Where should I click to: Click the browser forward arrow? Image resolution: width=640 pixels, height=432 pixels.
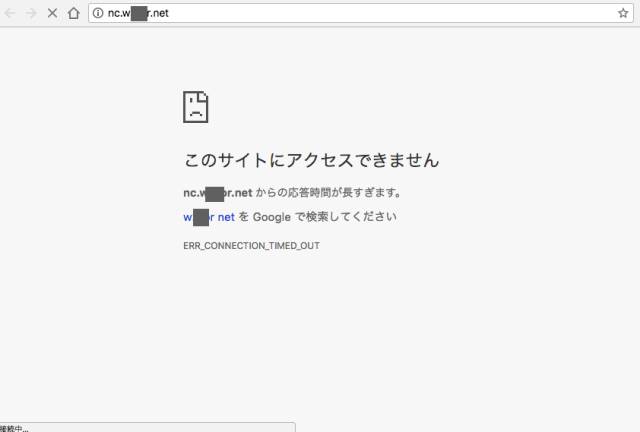(x=31, y=13)
